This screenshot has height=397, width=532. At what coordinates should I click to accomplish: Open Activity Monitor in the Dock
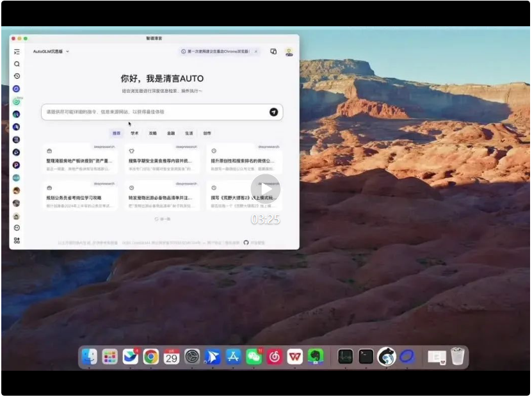point(346,357)
